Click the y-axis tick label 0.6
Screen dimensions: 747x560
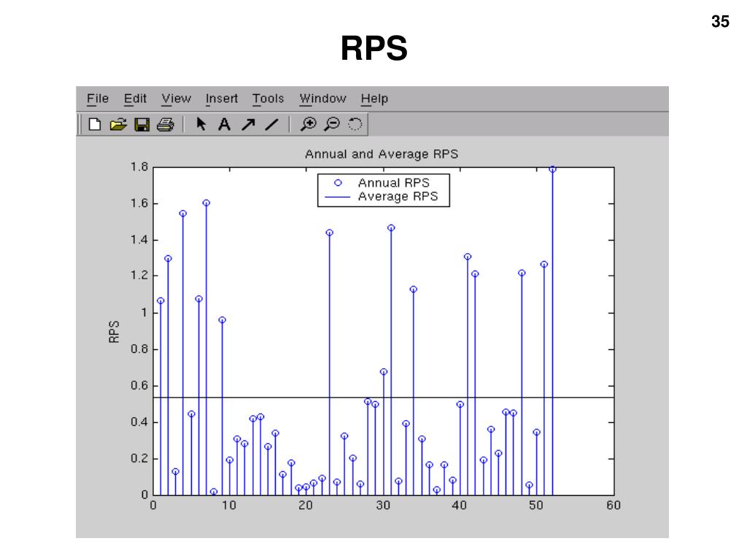tap(139, 386)
